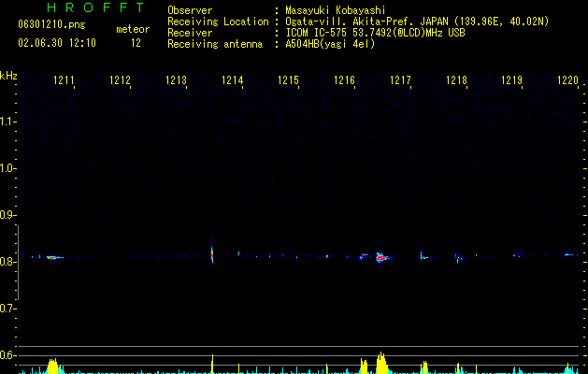
Task: Click the 1220 time axis marker
Action: (567, 80)
